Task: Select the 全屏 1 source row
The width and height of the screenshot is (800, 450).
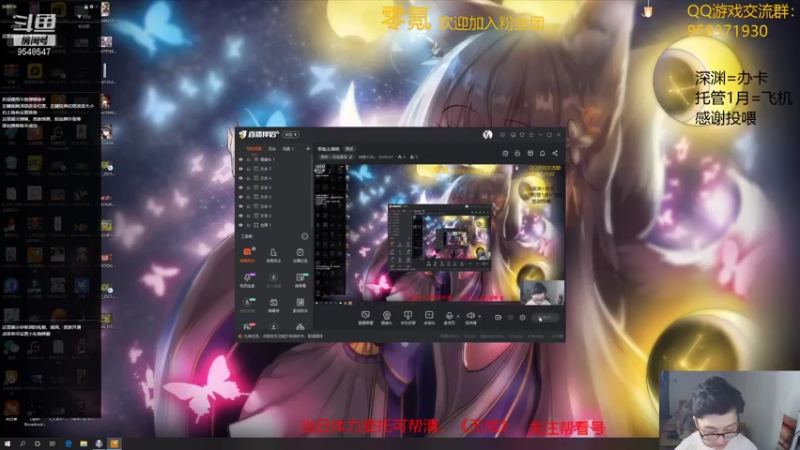Action: tap(273, 225)
